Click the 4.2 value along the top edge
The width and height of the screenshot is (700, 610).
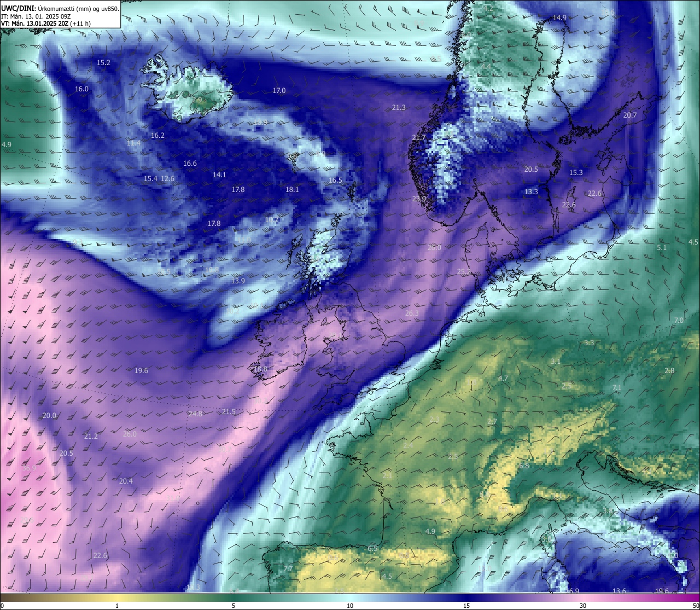[488, 8]
